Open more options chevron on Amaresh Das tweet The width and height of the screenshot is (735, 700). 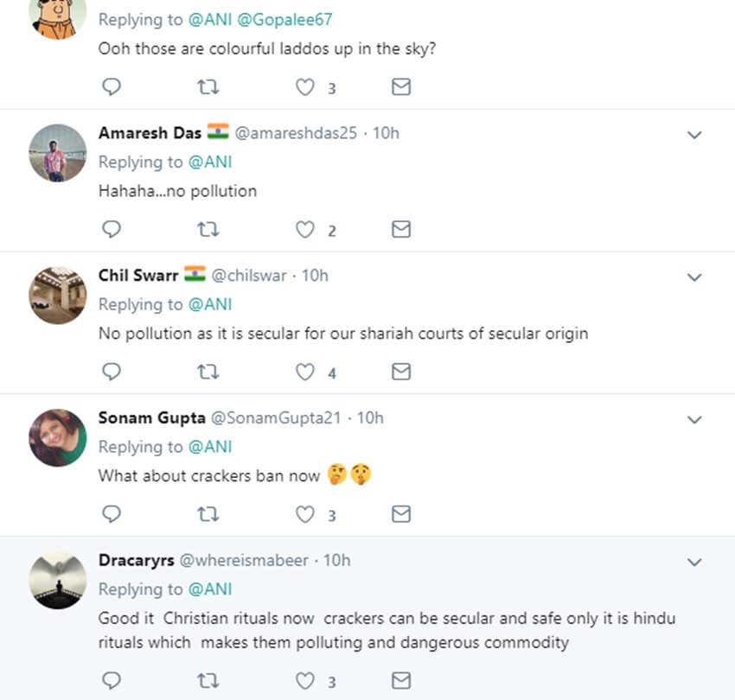click(x=693, y=135)
